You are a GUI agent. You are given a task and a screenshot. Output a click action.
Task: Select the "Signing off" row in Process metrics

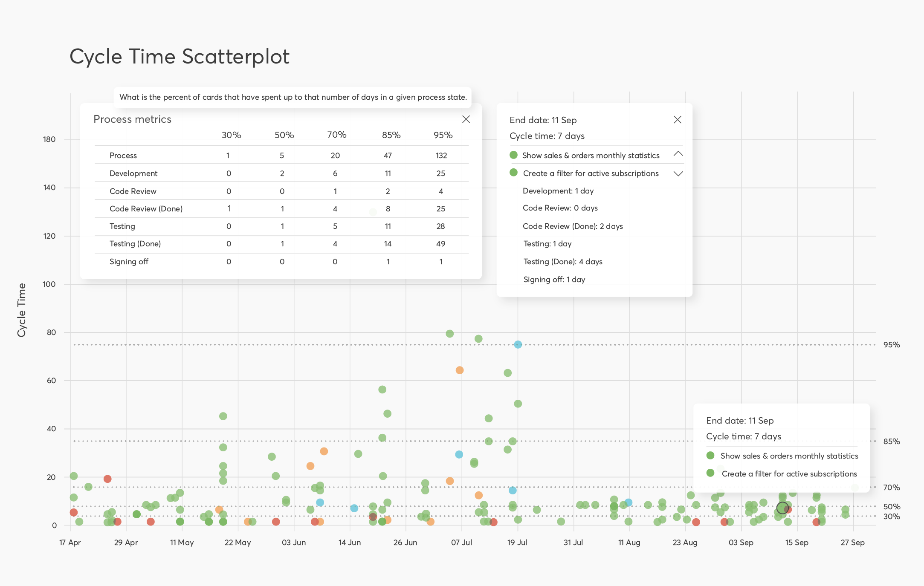pyautogui.click(x=129, y=261)
